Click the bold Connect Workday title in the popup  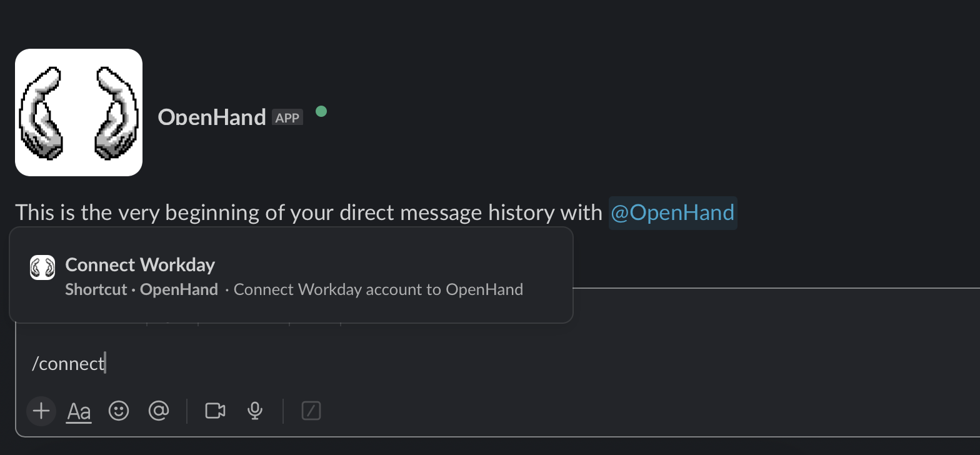(139, 264)
